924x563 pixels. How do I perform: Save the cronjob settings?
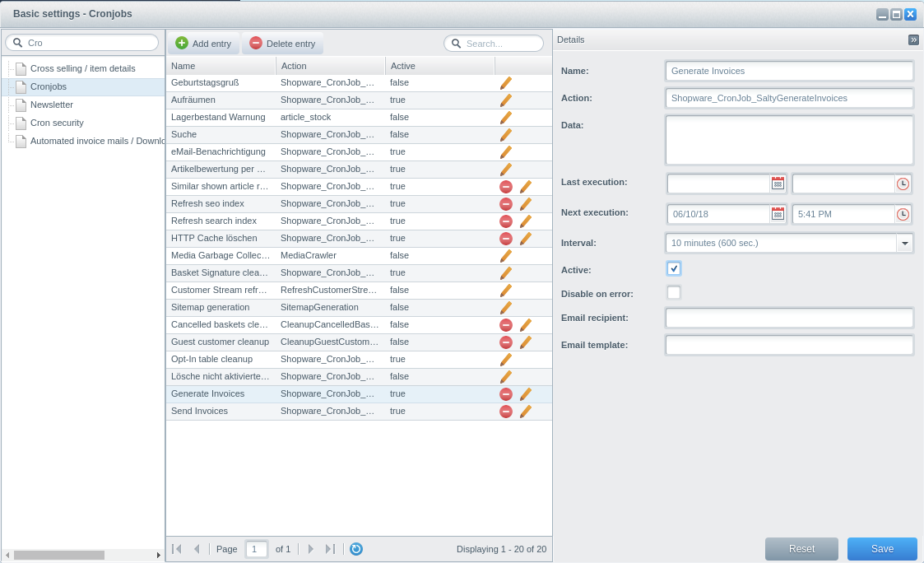(x=882, y=549)
